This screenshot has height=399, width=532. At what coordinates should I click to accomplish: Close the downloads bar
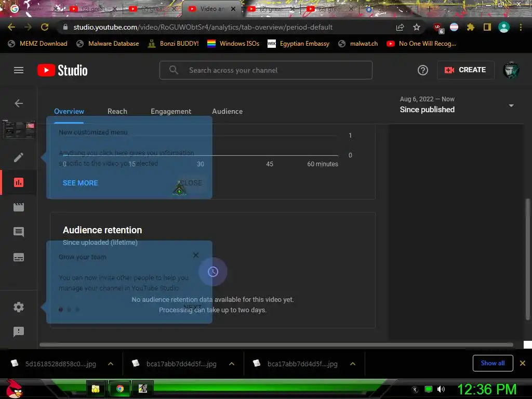click(x=523, y=363)
